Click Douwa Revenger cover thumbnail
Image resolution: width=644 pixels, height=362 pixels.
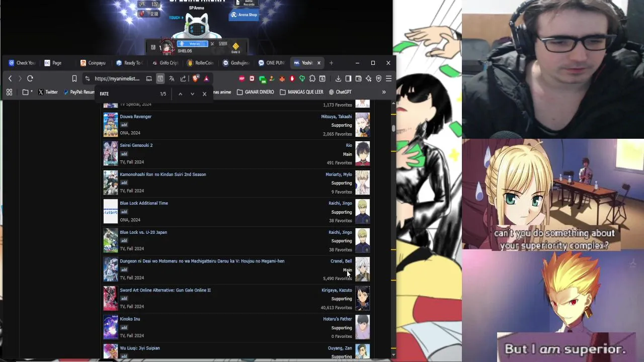tap(111, 125)
